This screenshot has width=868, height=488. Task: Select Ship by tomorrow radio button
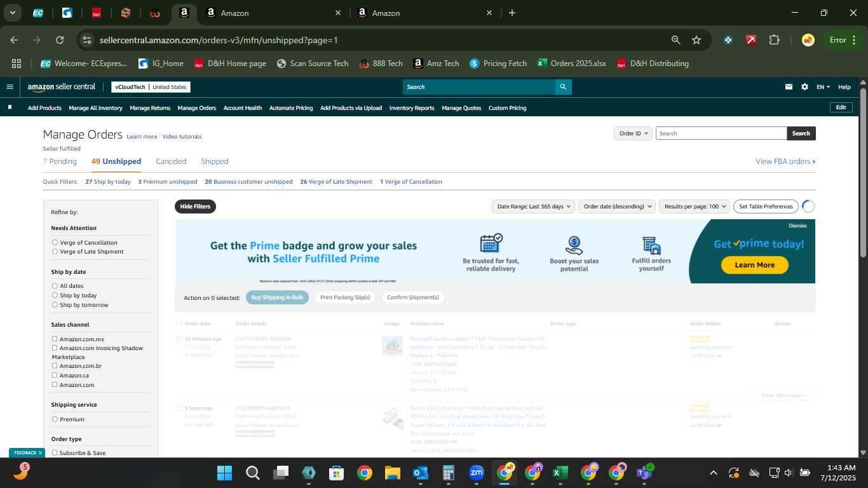tap(55, 305)
